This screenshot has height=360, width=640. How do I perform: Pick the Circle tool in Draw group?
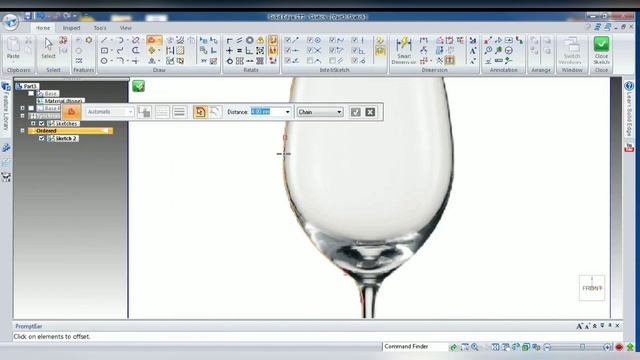(x=104, y=61)
